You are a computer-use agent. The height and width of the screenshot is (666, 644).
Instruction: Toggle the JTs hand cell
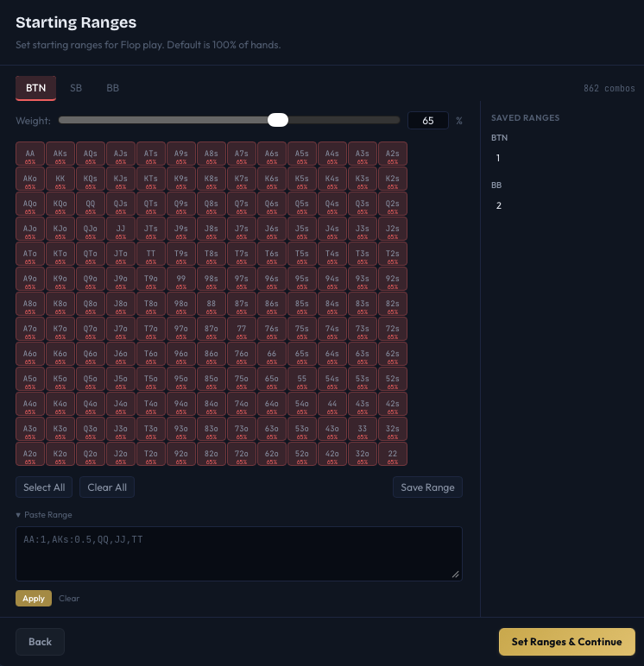click(x=151, y=229)
